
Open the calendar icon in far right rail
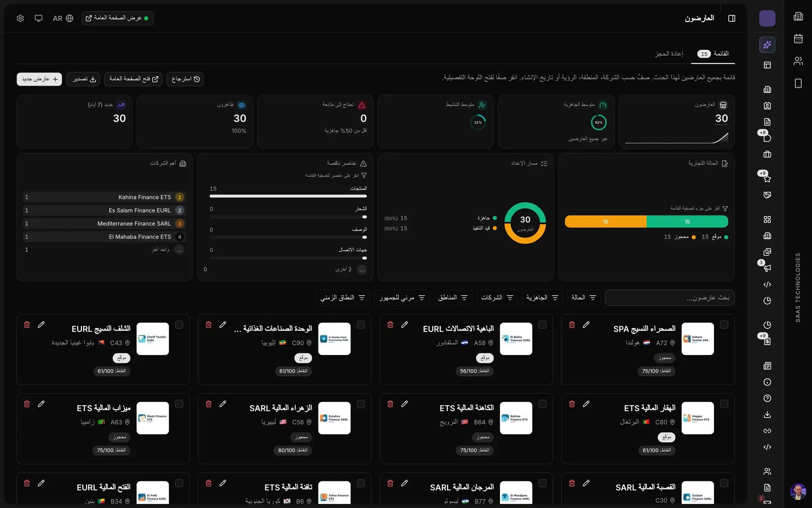[x=798, y=39]
